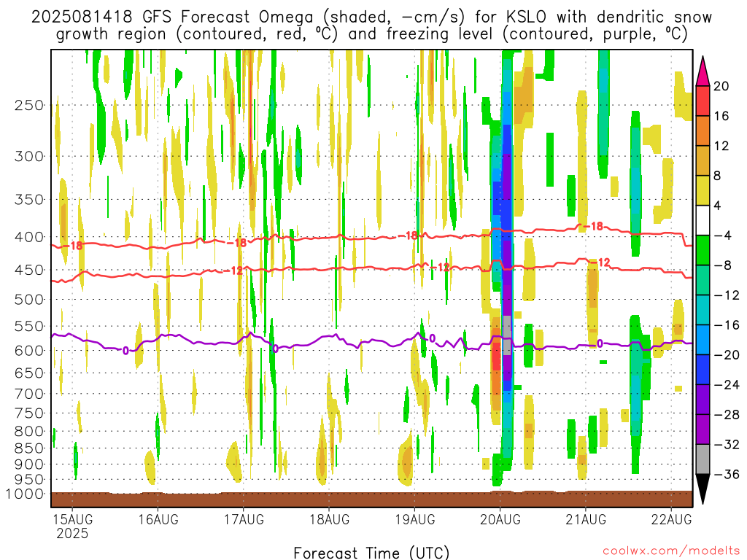The image size is (747, 560).
Task: Click the chart title starting with 2025081418 GFS
Action: (x=371, y=26)
